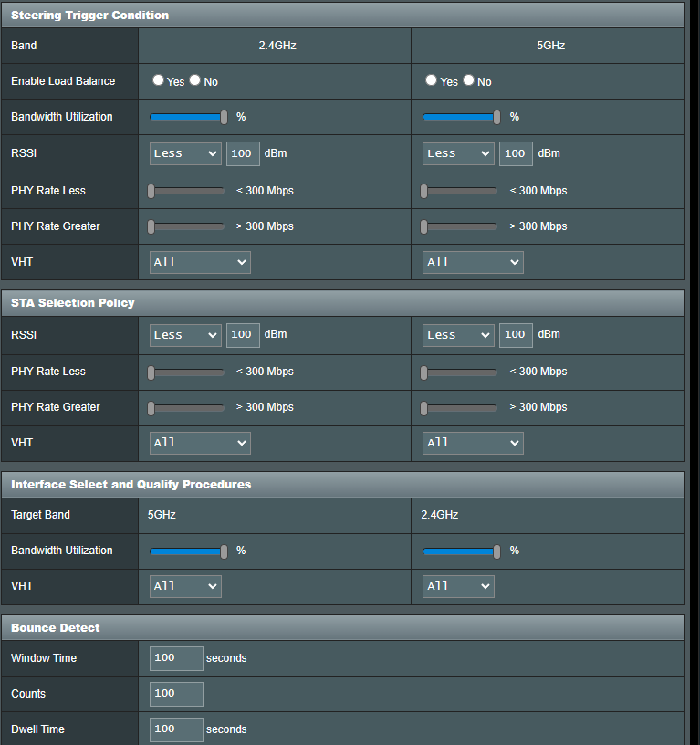The height and width of the screenshot is (745, 700).
Task: Click 2.4GHz PHY Rate Greater slider in STA Selection
Action: point(186,408)
